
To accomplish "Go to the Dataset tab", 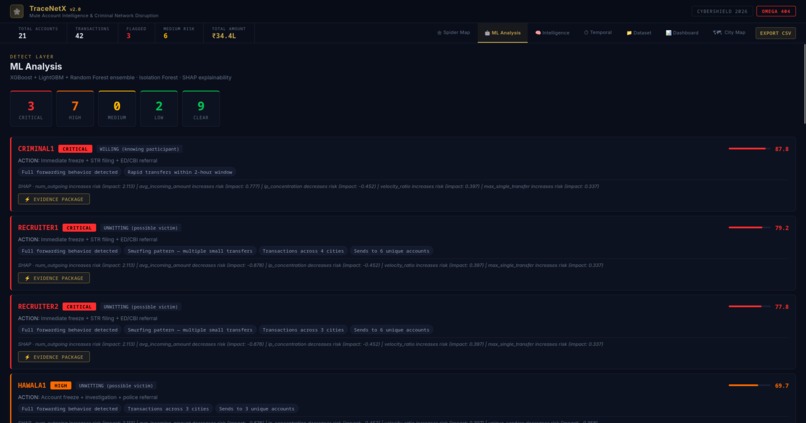I will [638, 32].
